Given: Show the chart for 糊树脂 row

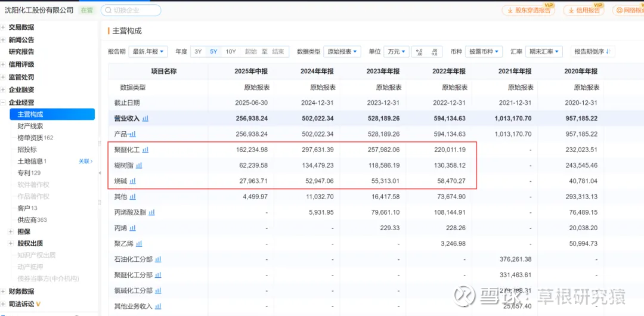Looking at the screenshot, I should (x=139, y=165).
